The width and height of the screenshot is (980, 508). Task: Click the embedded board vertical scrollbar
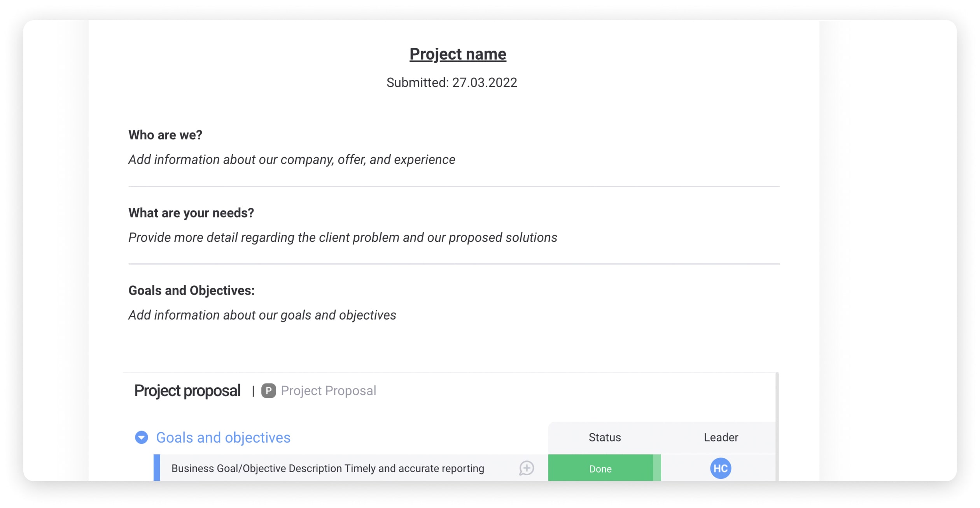(x=777, y=426)
